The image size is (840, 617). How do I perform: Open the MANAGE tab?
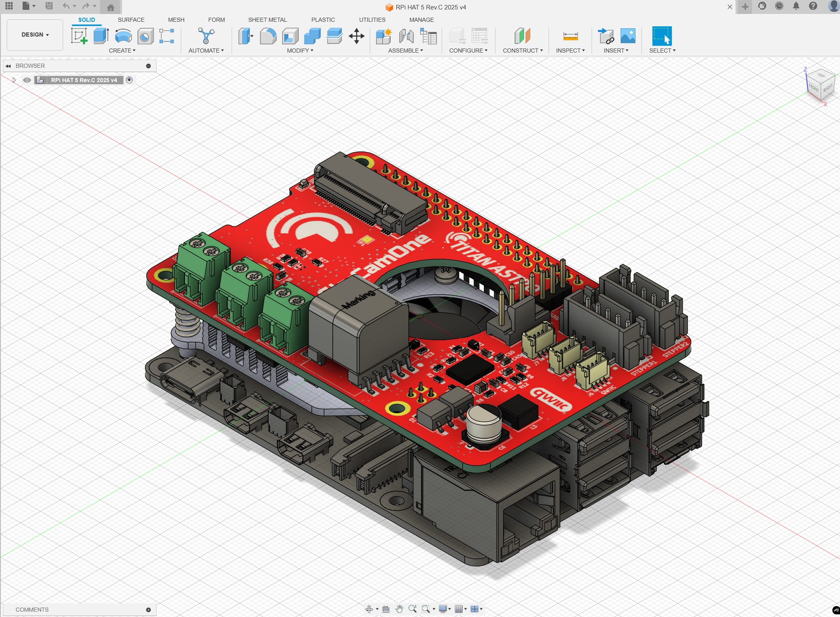pyautogui.click(x=421, y=20)
